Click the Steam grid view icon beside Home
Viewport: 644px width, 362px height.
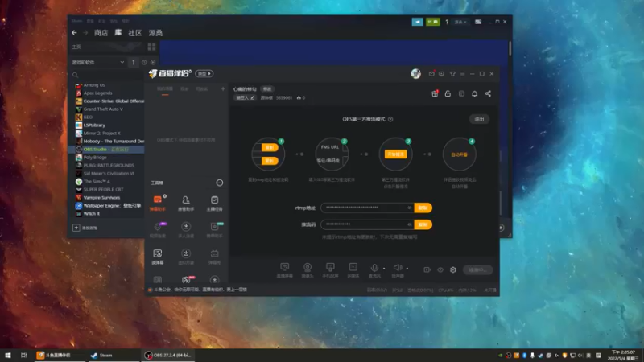pos(151,47)
